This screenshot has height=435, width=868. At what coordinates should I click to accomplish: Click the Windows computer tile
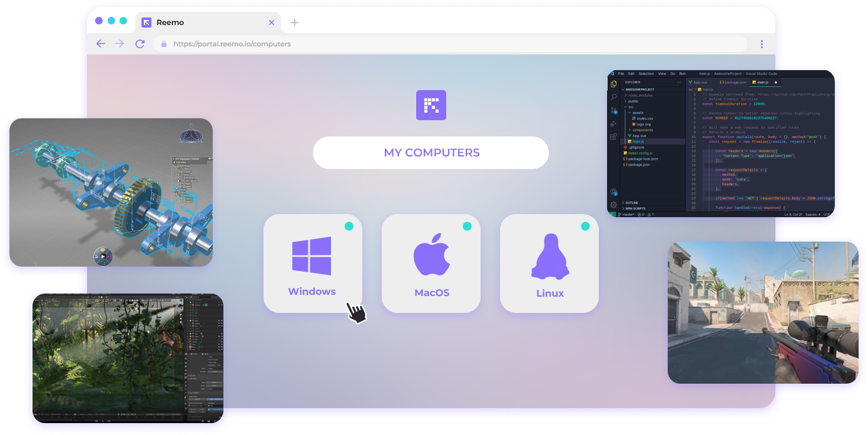pos(312,264)
